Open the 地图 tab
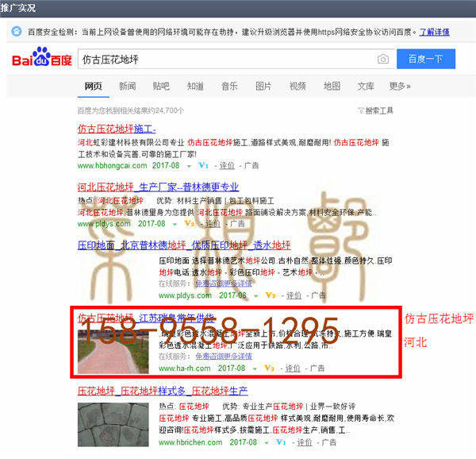This screenshot has width=476, height=459. 332,87
